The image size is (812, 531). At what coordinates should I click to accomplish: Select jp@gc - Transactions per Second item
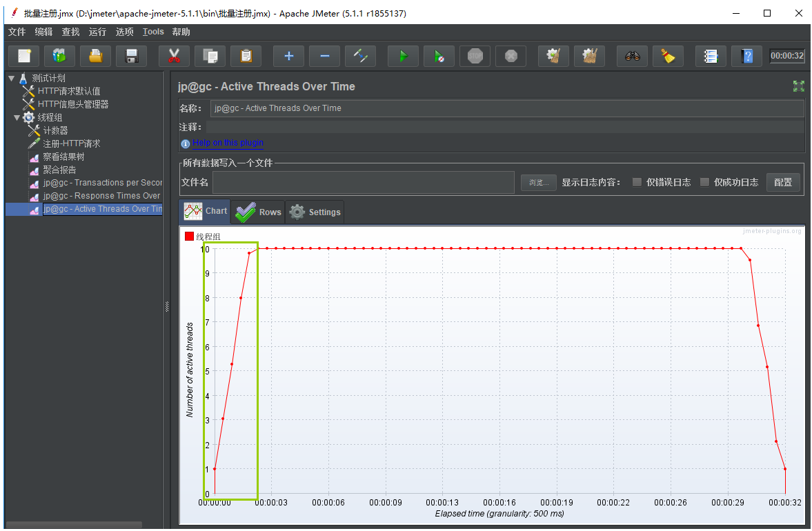coord(103,183)
